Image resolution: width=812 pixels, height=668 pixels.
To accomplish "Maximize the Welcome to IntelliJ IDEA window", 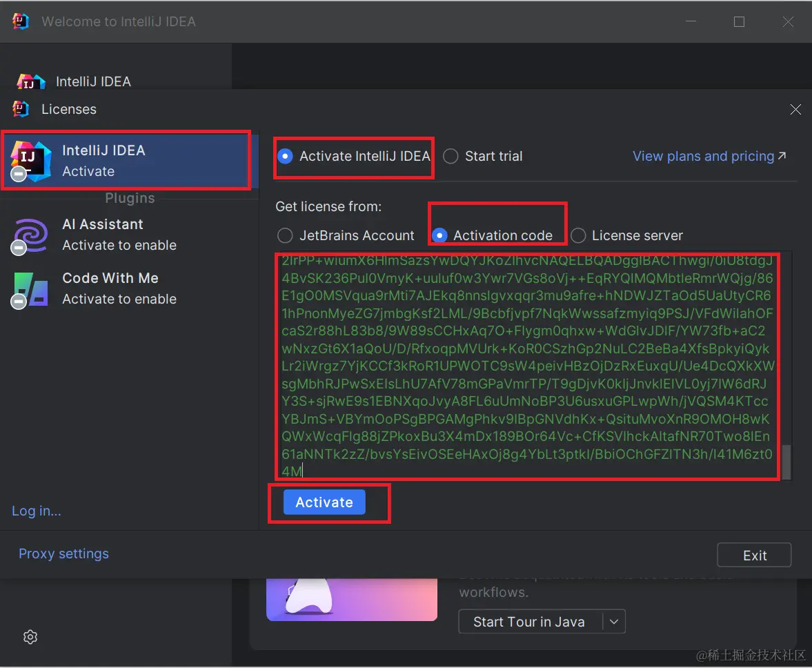I will (x=739, y=22).
